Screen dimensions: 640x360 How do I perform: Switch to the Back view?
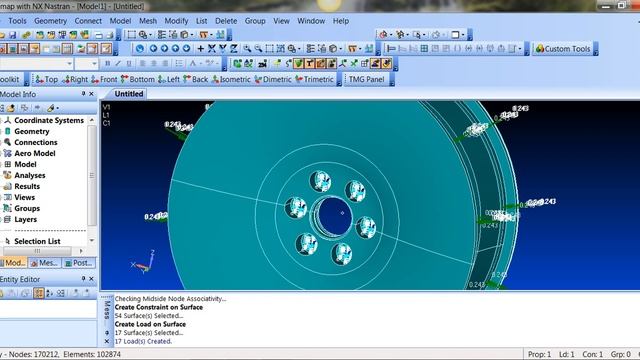tap(196, 79)
